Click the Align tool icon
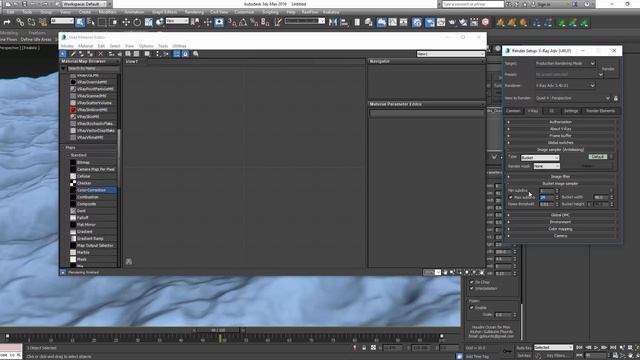This screenshot has width=640, height=360. click(344, 22)
